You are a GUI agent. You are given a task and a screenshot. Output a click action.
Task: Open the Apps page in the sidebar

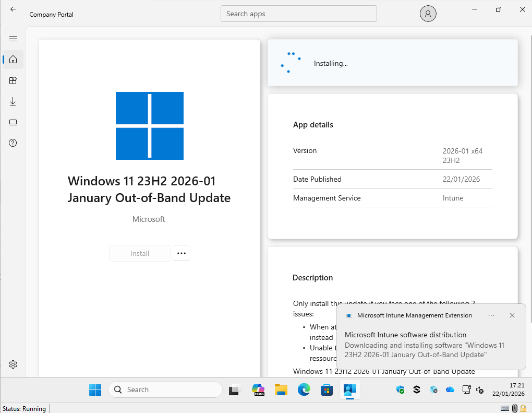pyautogui.click(x=13, y=80)
